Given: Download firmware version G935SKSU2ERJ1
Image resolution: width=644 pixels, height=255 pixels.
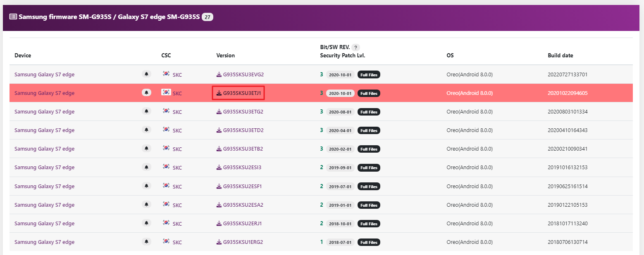Looking at the screenshot, I should (239, 224).
